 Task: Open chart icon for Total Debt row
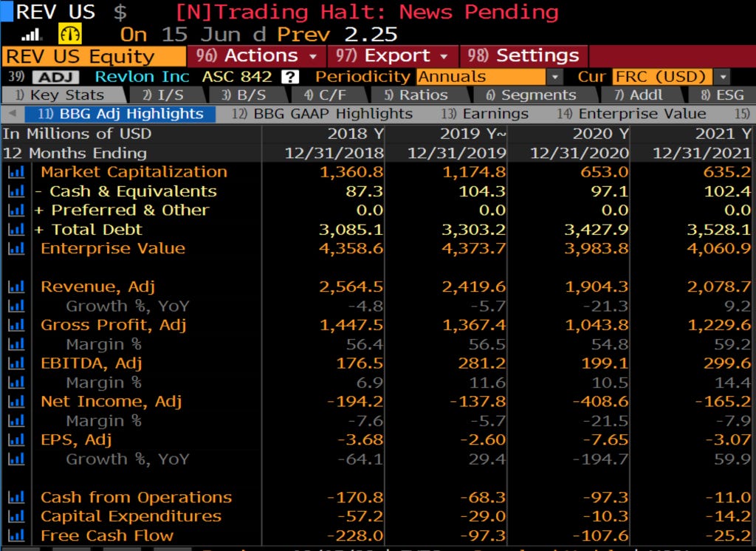pyautogui.click(x=16, y=229)
